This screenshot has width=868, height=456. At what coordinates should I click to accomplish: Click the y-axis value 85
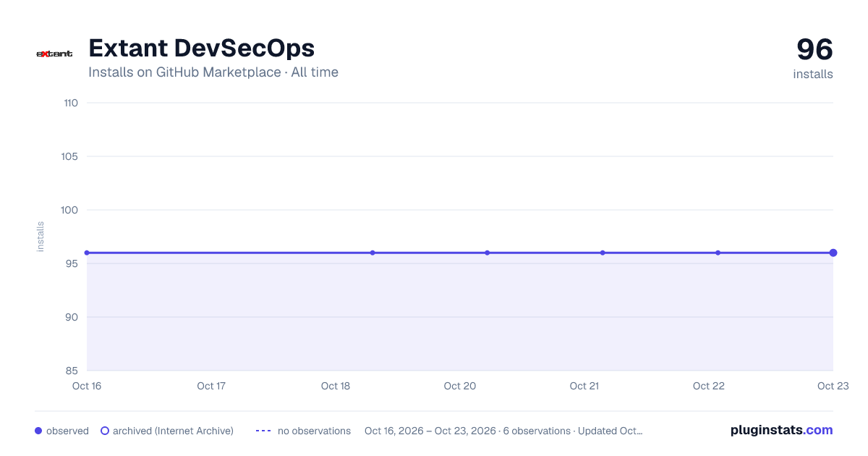click(72, 371)
